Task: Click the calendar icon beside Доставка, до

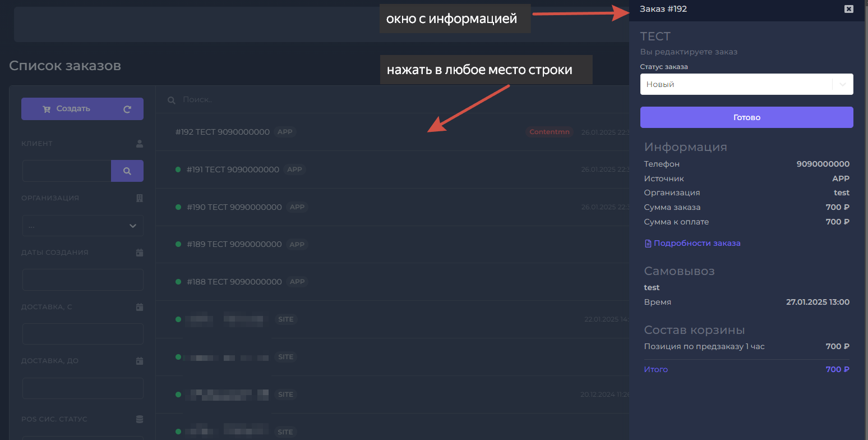Action: 140,361
